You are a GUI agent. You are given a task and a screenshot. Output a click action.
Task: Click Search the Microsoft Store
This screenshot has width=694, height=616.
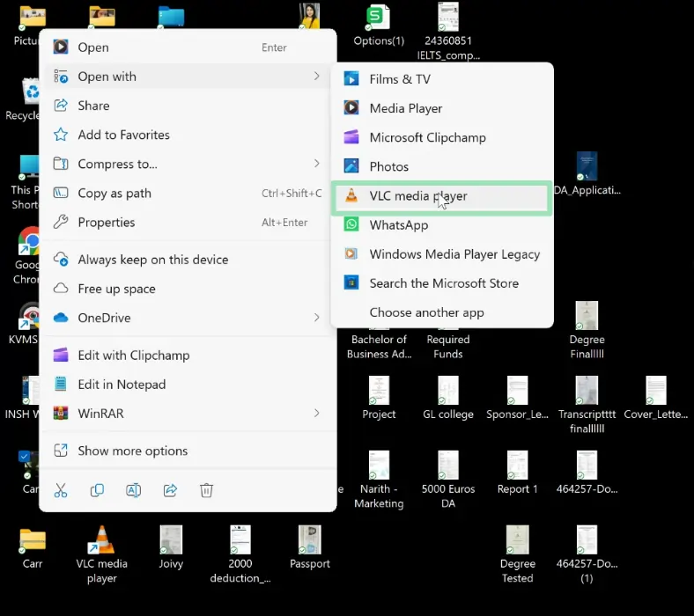(x=442, y=283)
